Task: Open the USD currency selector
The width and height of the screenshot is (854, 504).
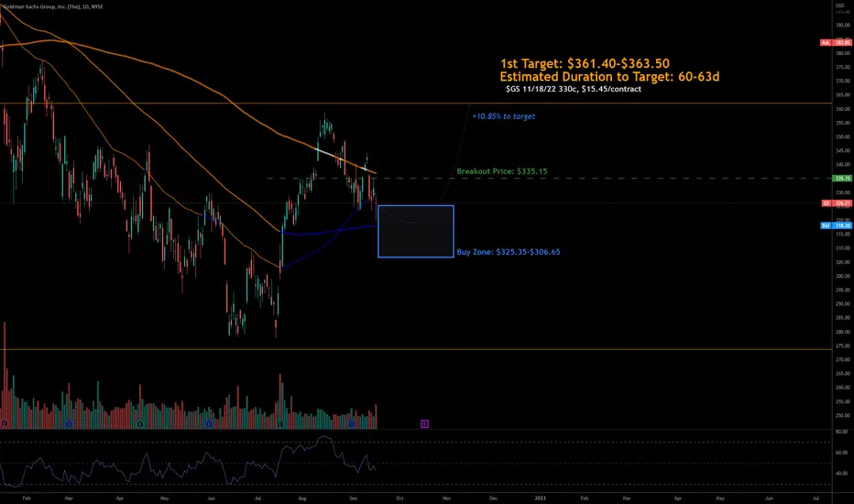Action: tap(839, 5)
